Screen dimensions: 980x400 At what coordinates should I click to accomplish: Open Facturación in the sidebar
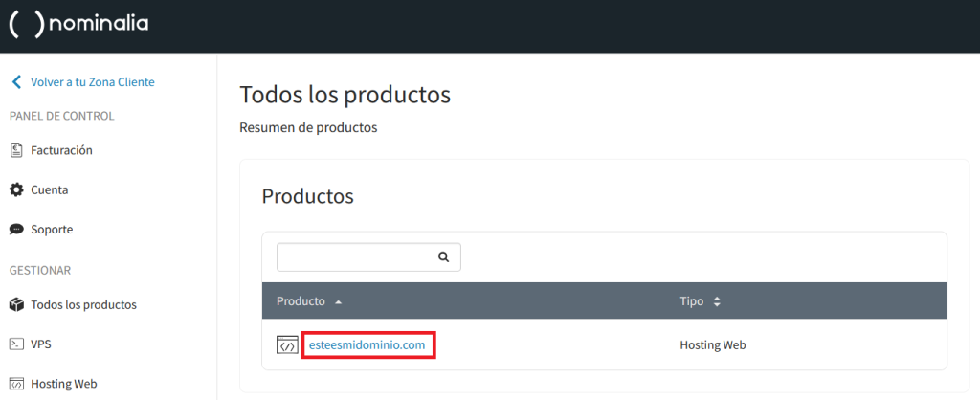click(61, 150)
